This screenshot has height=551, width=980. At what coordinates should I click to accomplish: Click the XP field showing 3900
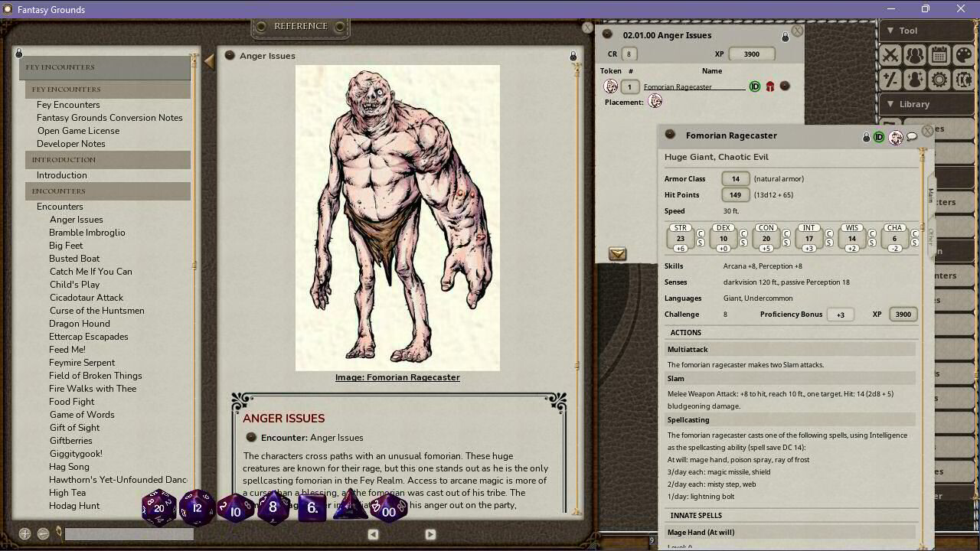coord(751,54)
